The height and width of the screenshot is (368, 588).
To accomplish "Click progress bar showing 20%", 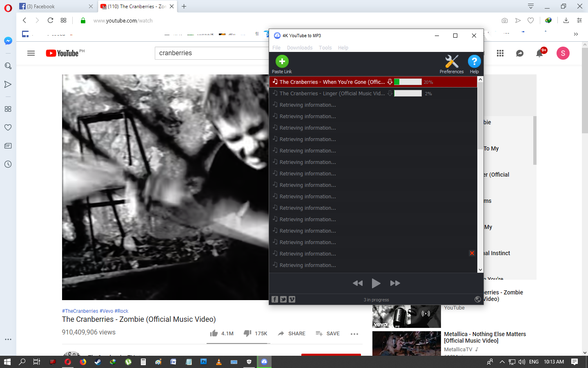I will tap(408, 82).
